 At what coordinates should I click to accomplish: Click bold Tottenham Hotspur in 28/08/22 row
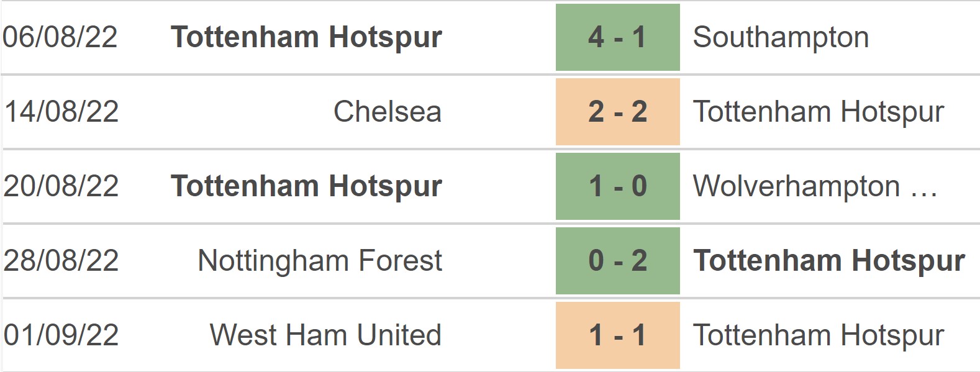[829, 261]
